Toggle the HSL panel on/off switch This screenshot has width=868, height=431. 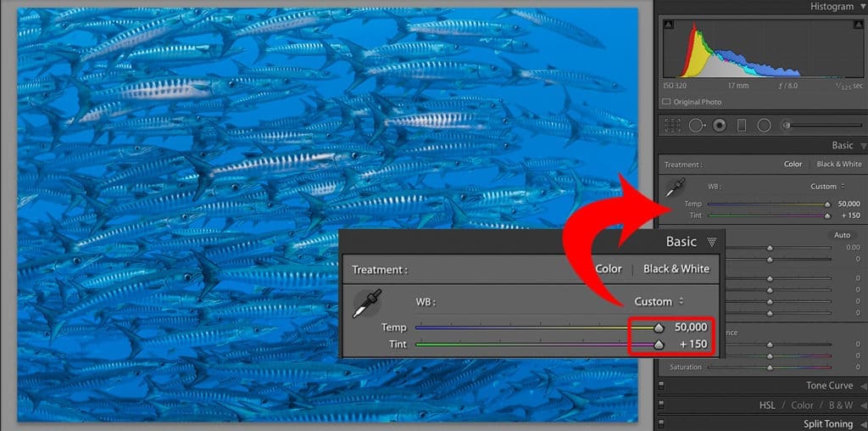[661, 405]
